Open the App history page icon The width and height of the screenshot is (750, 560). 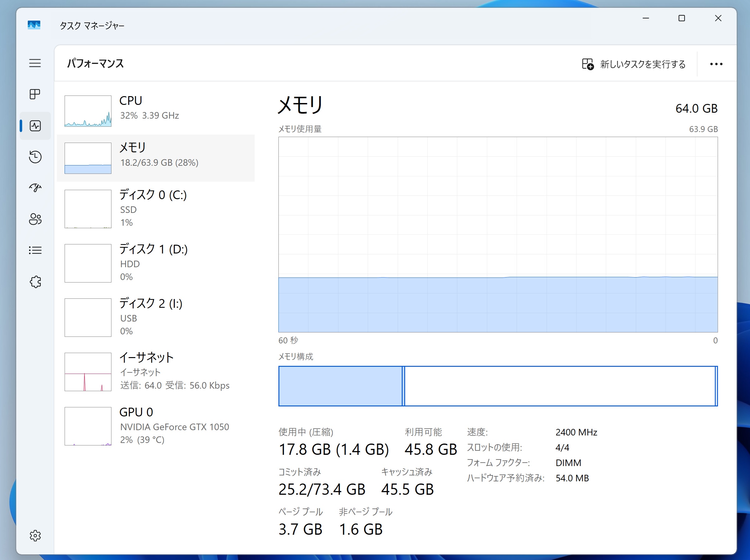click(x=35, y=157)
